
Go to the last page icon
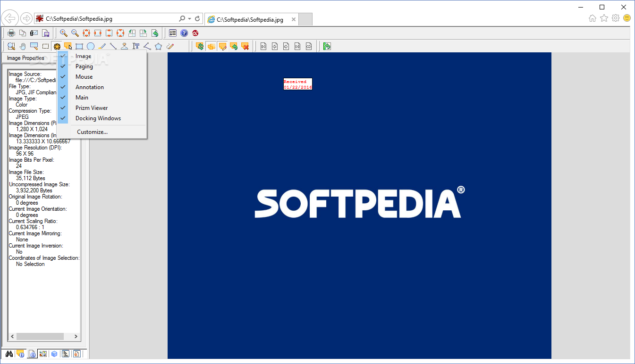297,46
